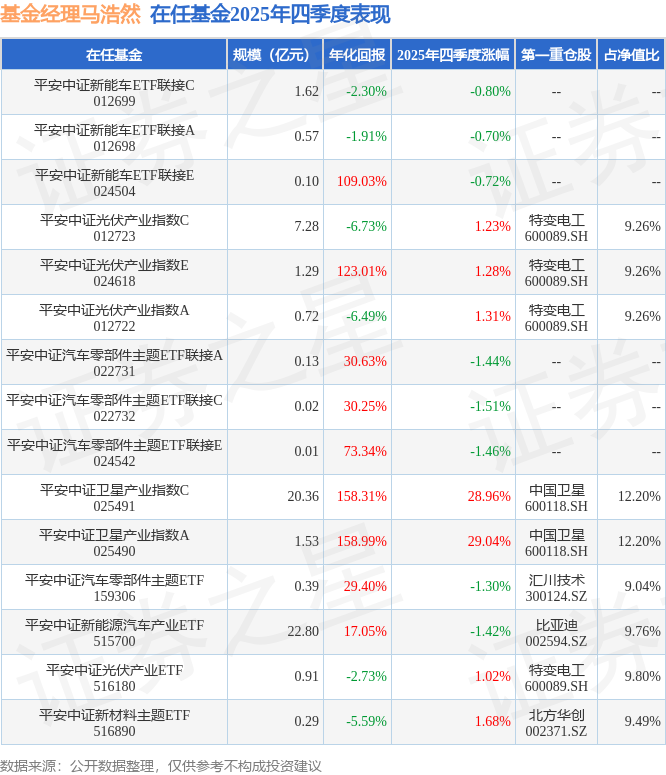Click the 9.80% net value ratio
The height and width of the screenshot is (775, 666).
(x=642, y=676)
